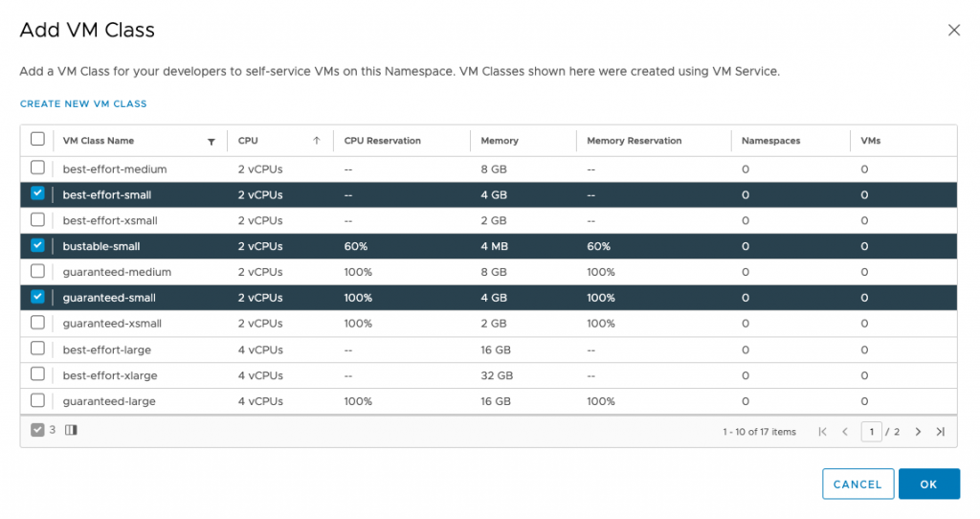980x519 pixels.
Task: Go to the next page
Action: (x=918, y=432)
